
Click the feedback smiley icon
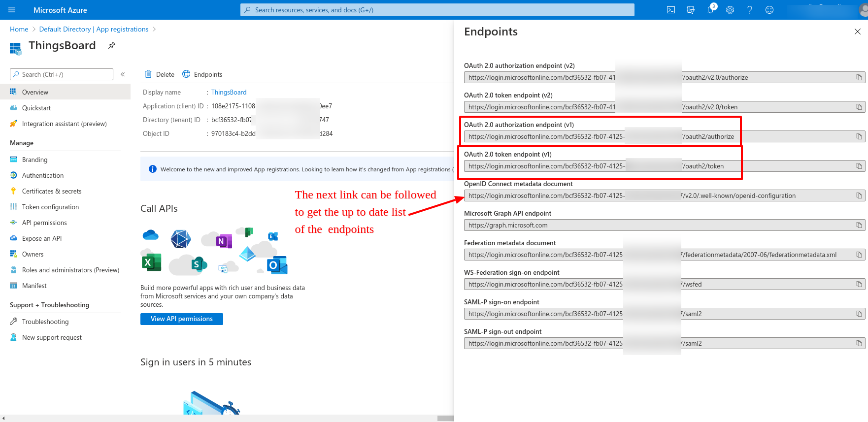tap(769, 10)
